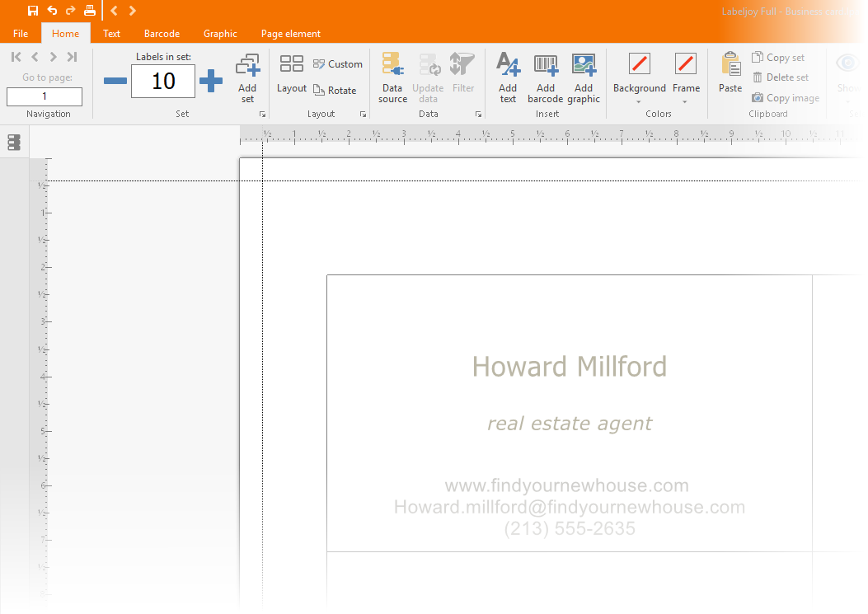Expand the Background color dropdown arrow

pyautogui.click(x=639, y=102)
